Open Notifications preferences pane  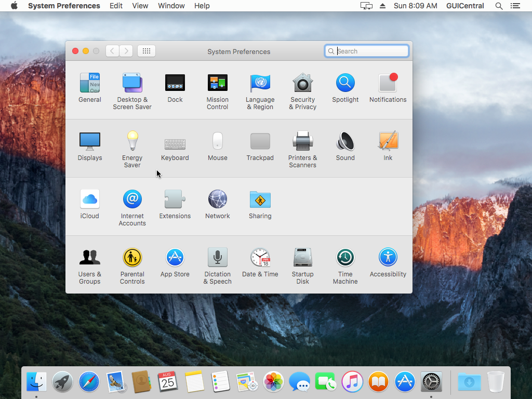[388, 87]
